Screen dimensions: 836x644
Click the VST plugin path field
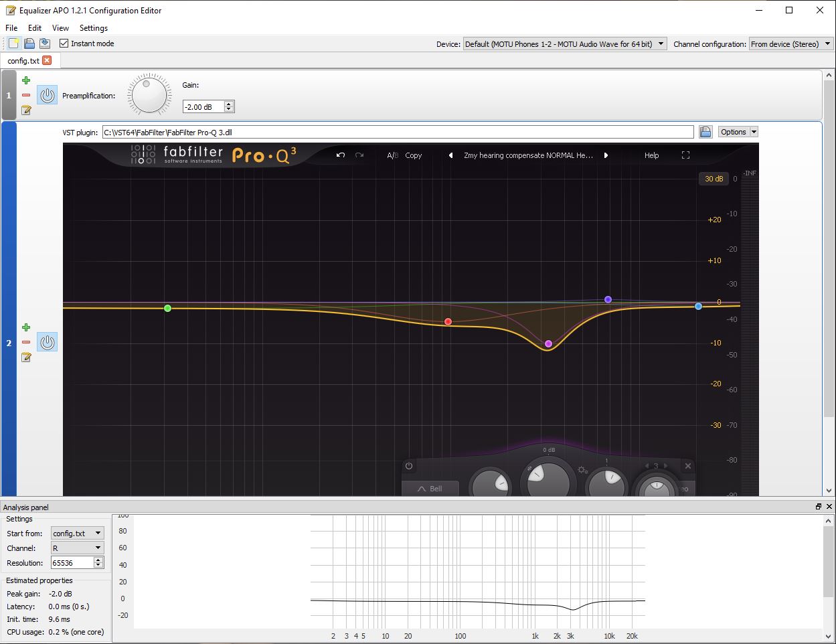pos(398,132)
